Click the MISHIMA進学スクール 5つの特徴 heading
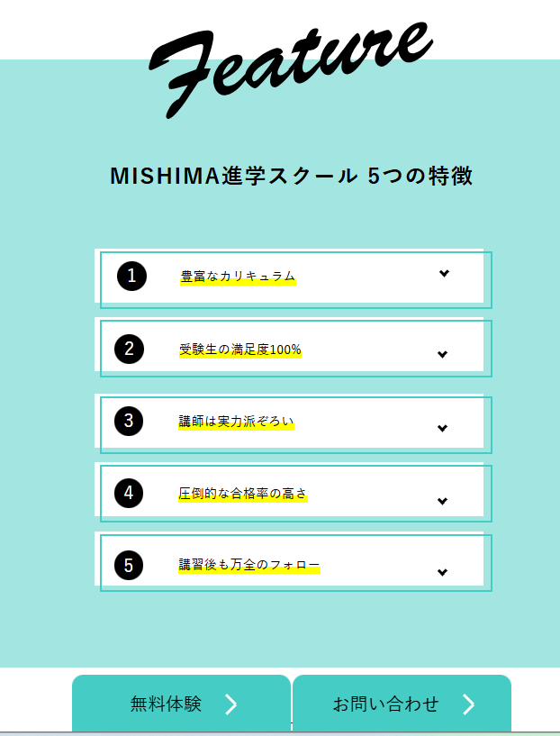 click(x=292, y=176)
